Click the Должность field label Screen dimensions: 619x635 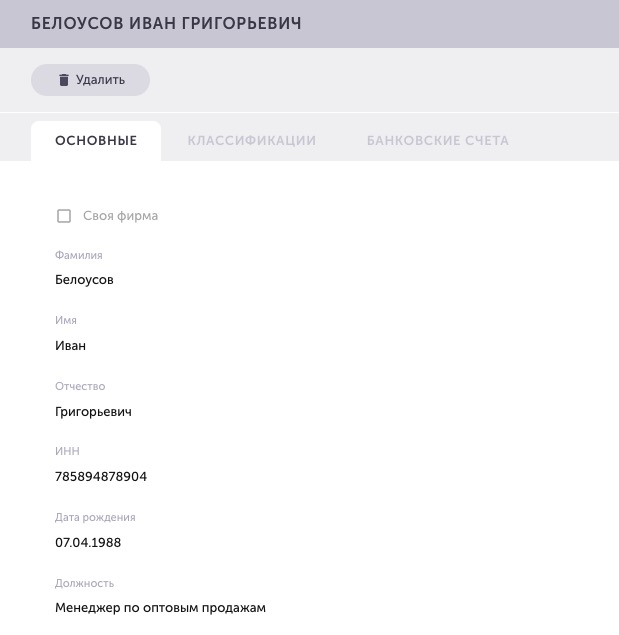click(x=84, y=583)
